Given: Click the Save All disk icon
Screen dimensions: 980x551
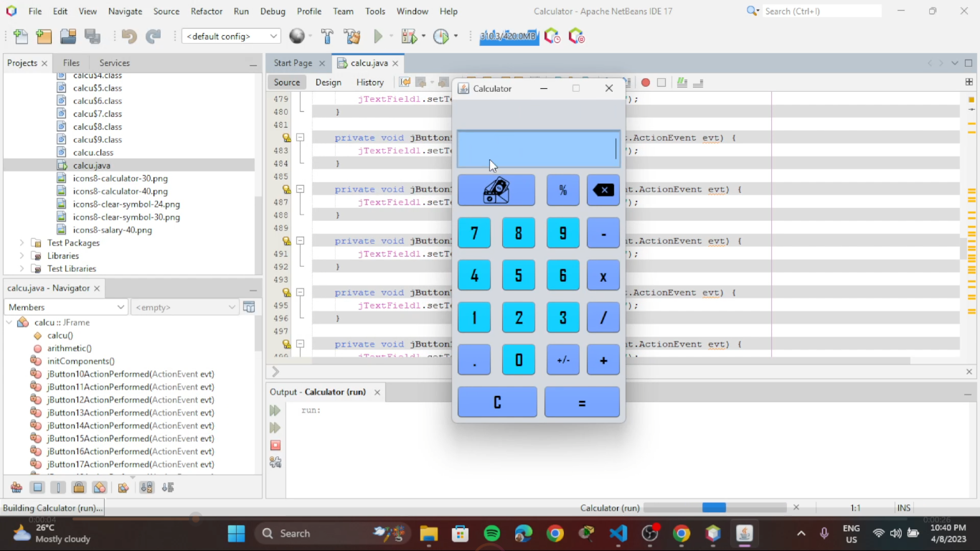Looking at the screenshot, I should tap(92, 37).
